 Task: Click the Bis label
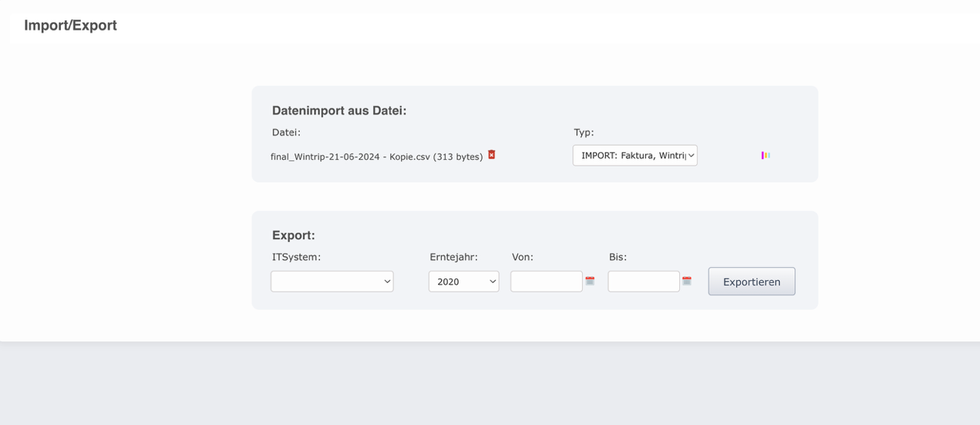(x=618, y=257)
